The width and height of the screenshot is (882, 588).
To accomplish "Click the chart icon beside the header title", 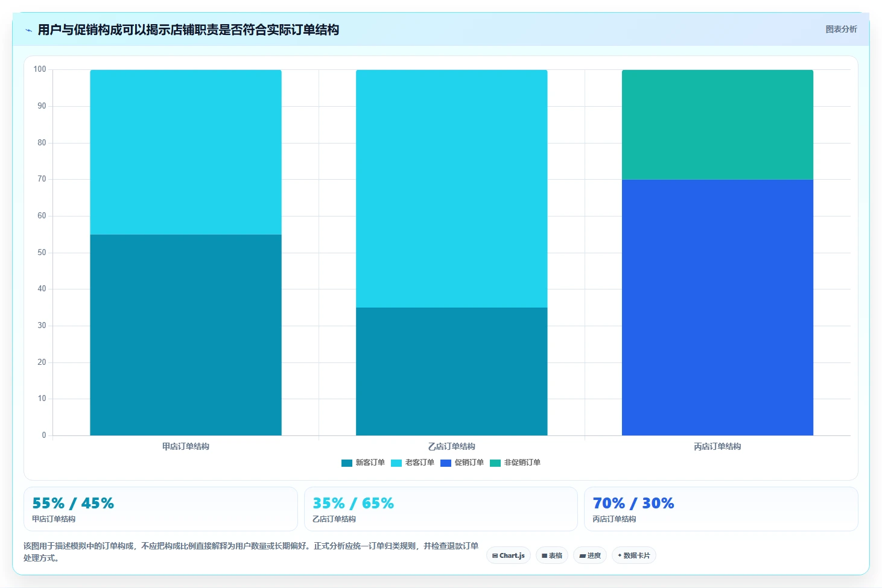I will 28,30.
